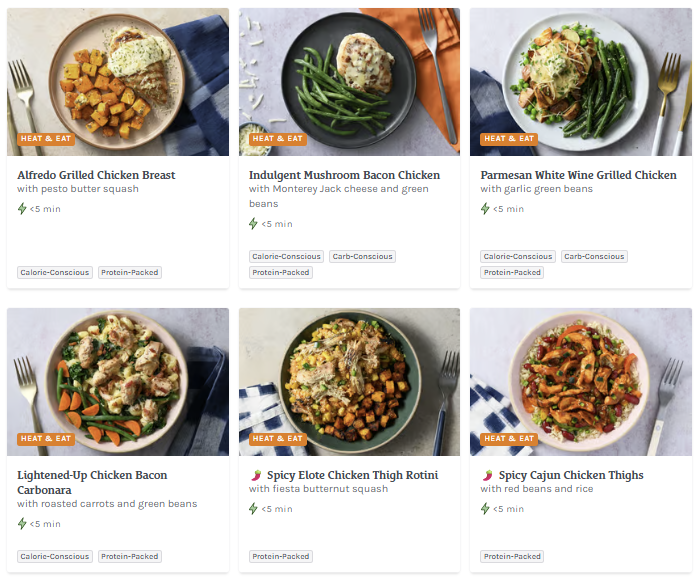Viewport: 698px width, 581px height.
Task: Click lightning icon under Alfredo Grilled Chicken Breast
Action: pyautogui.click(x=22, y=209)
